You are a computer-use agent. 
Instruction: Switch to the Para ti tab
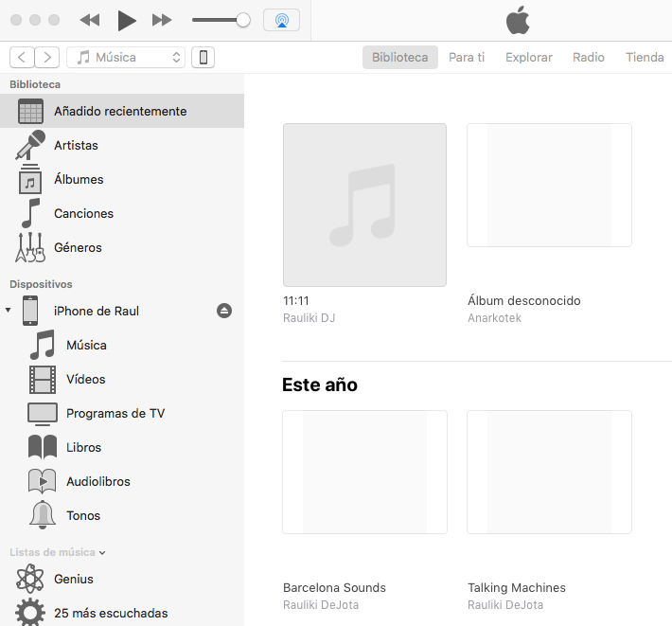tap(467, 57)
